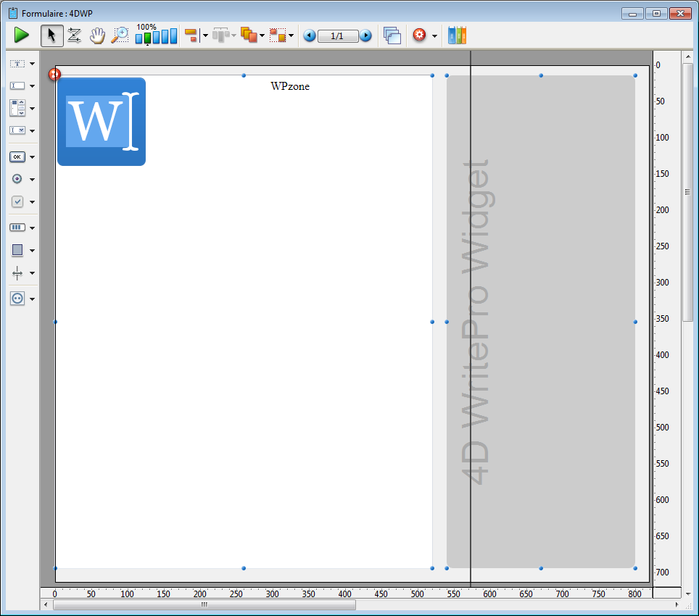Screen dimensions: 699x616
Task: Run the form with the green play button
Action: point(22,35)
